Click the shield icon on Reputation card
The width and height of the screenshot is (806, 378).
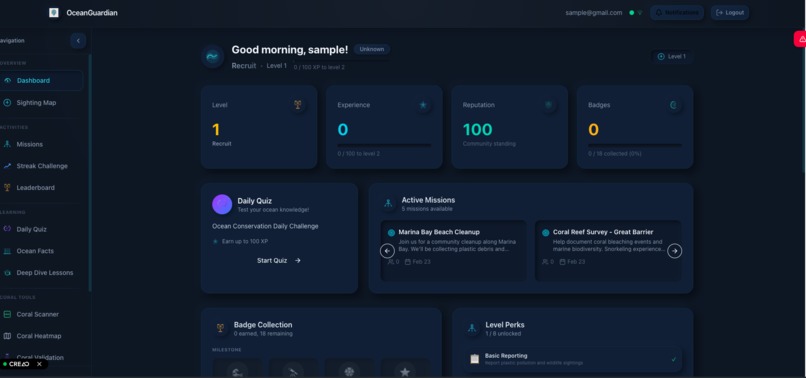[548, 105]
